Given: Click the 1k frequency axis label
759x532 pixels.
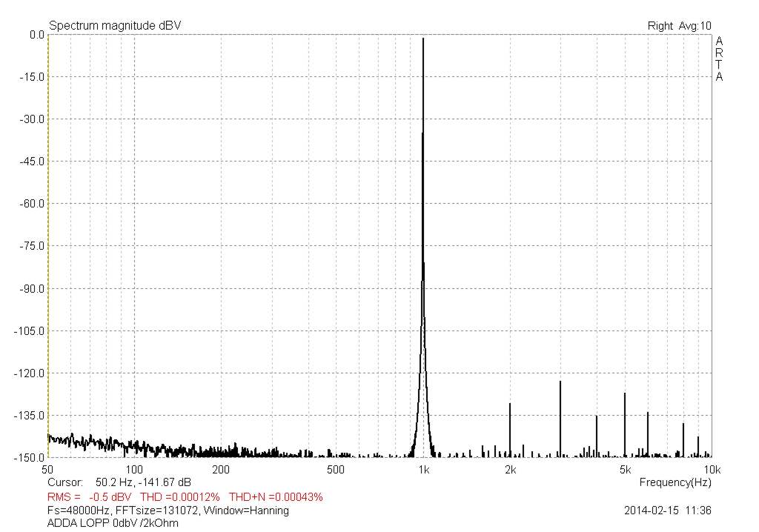Looking at the screenshot, I should [x=423, y=470].
